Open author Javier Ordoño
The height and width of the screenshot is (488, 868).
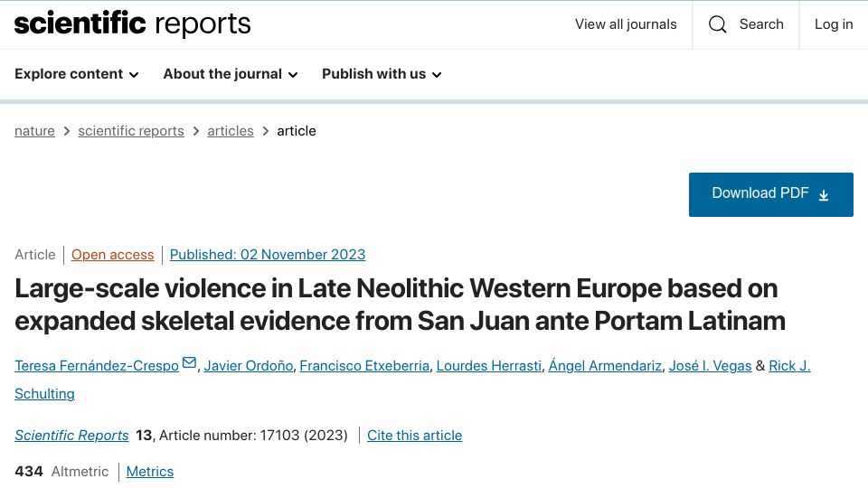pos(248,366)
